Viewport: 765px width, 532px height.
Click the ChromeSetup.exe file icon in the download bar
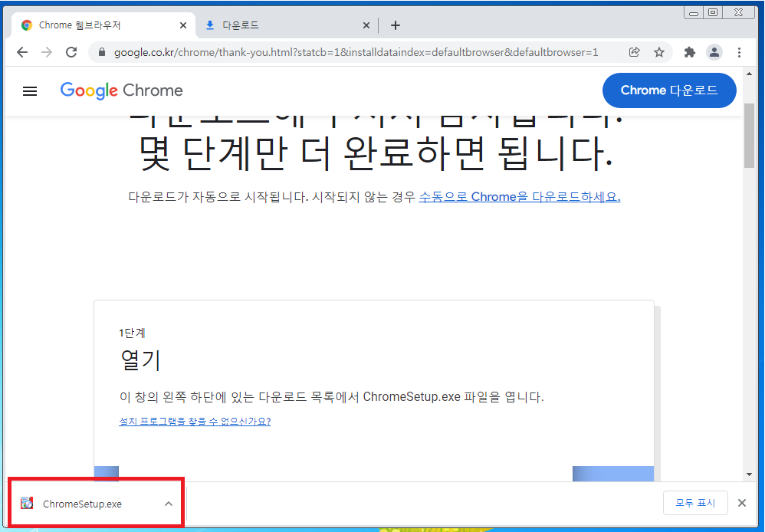click(27, 503)
